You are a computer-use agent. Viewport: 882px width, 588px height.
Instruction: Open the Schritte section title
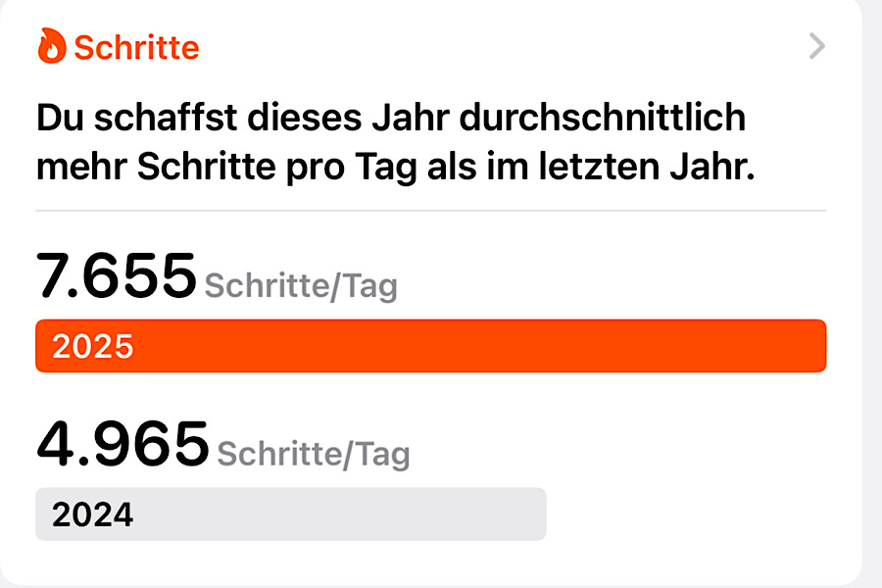(x=136, y=47)
